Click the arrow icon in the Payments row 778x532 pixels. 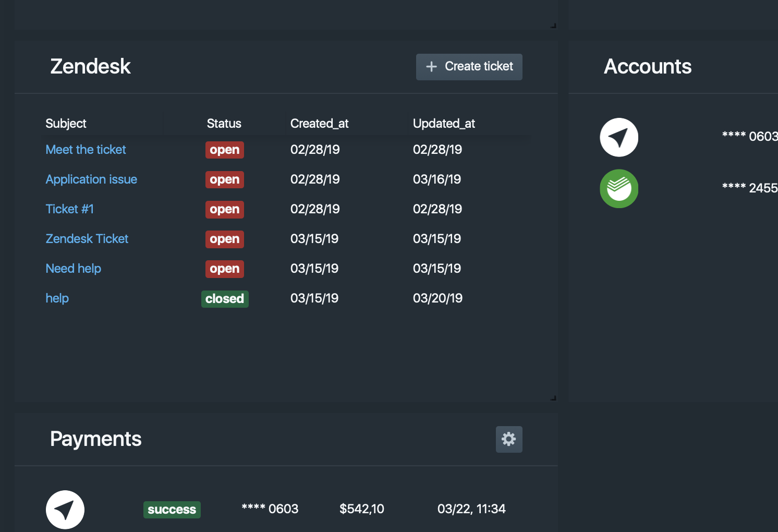[65, 510]
